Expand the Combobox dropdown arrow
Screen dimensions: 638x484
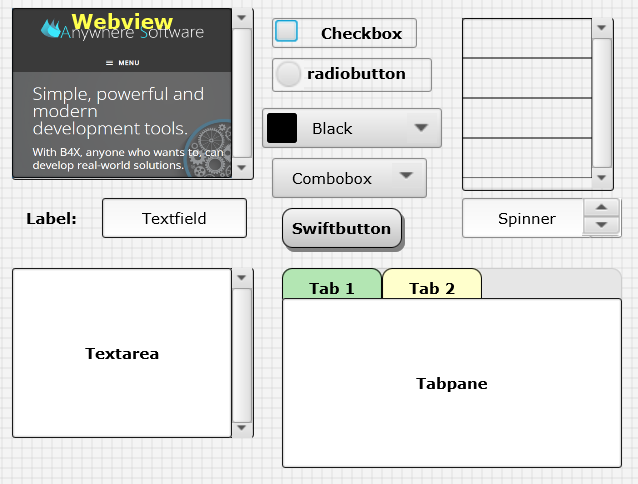pos(406,176)
